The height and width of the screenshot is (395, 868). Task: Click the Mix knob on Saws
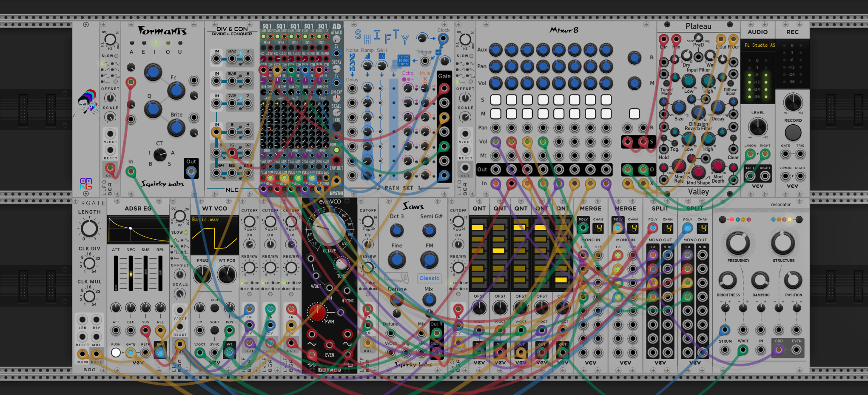[x=429, y=300]
